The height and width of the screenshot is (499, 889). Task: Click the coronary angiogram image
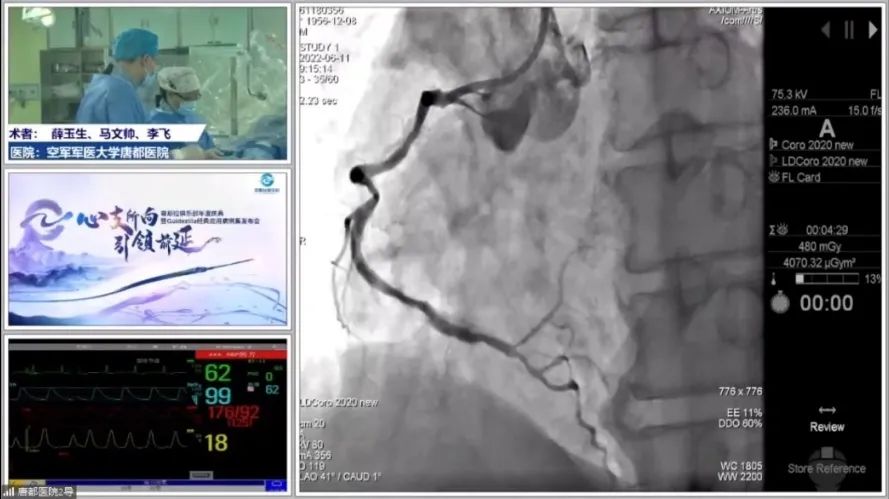(530, 250)
